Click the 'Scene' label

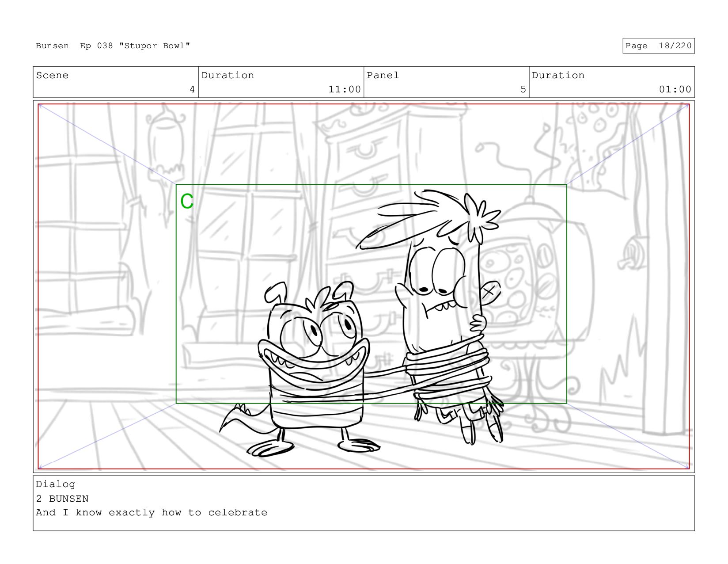pos(52,76)
